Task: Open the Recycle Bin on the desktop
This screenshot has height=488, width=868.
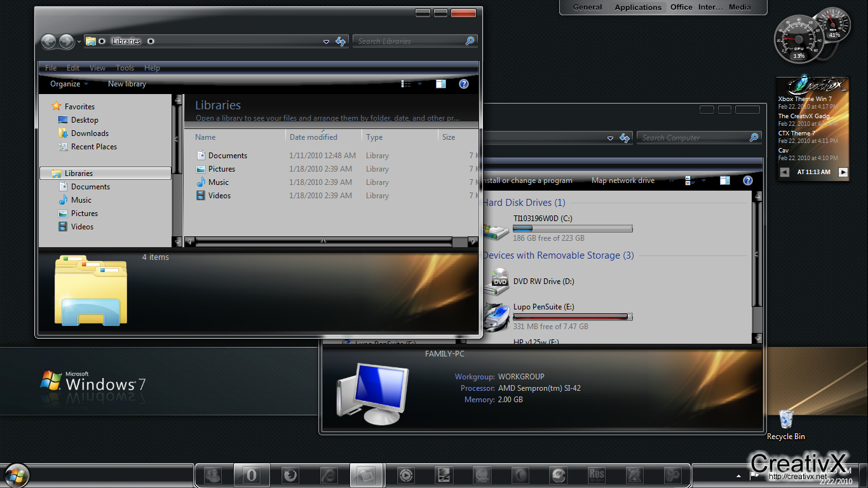Action: point(786,419)
